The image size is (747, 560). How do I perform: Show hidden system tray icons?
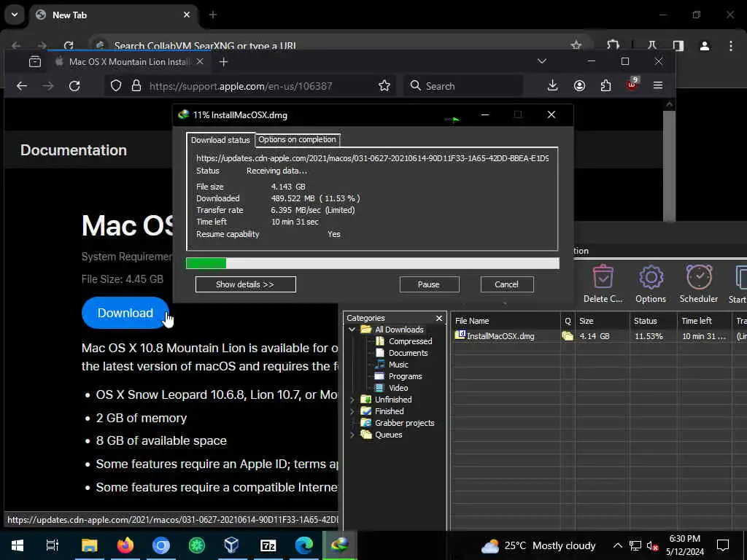[x=617, y=545]
